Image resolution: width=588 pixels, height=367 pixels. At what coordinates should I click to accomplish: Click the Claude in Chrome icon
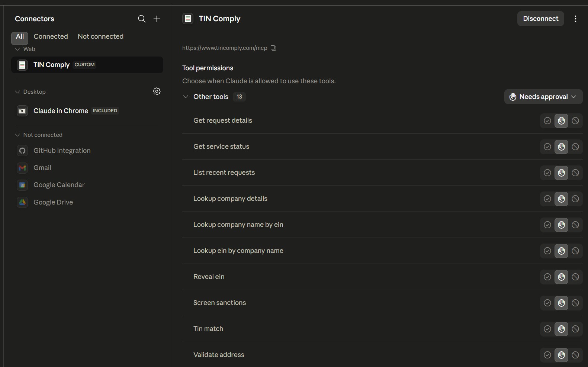(x=22, y=111)
